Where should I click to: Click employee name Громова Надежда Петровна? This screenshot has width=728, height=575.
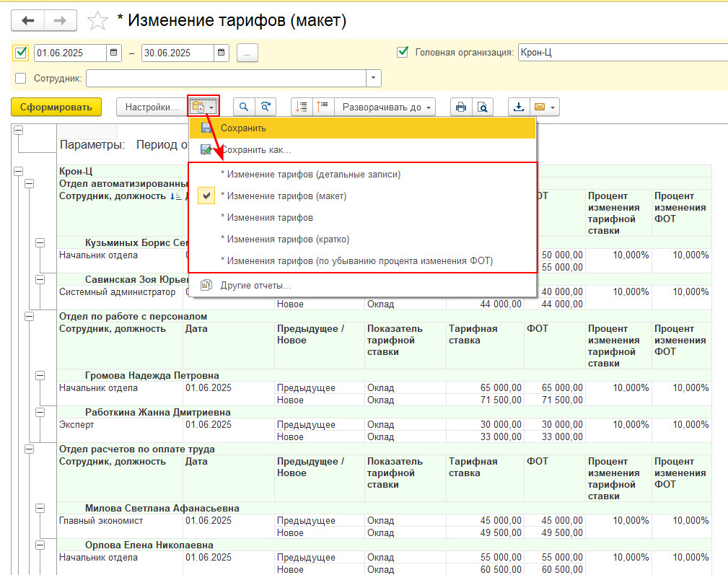point(152,375)
